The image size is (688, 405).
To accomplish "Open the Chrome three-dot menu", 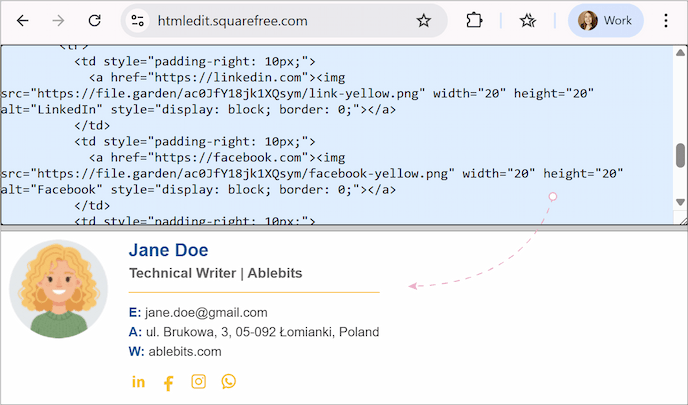I will click(666, 21).
